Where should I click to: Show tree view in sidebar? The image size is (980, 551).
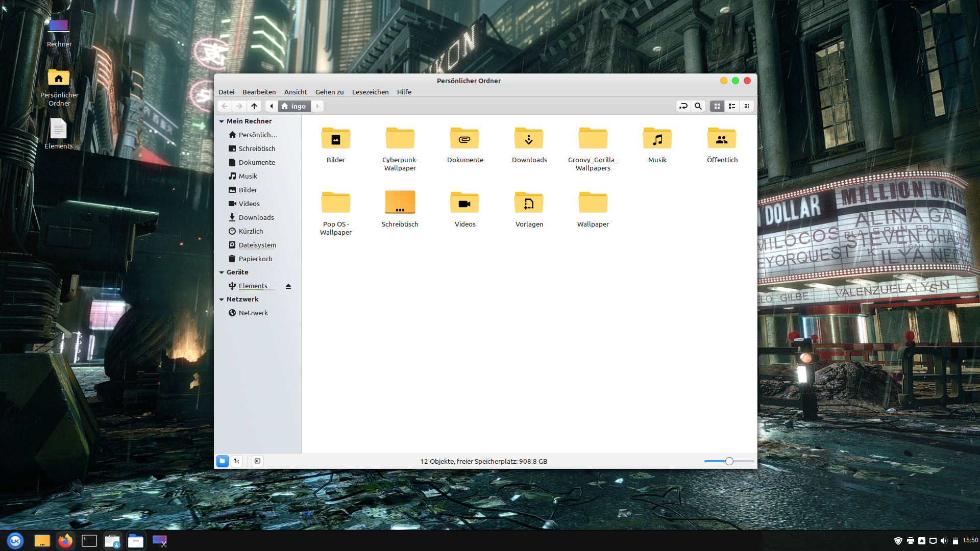point(237,461)
